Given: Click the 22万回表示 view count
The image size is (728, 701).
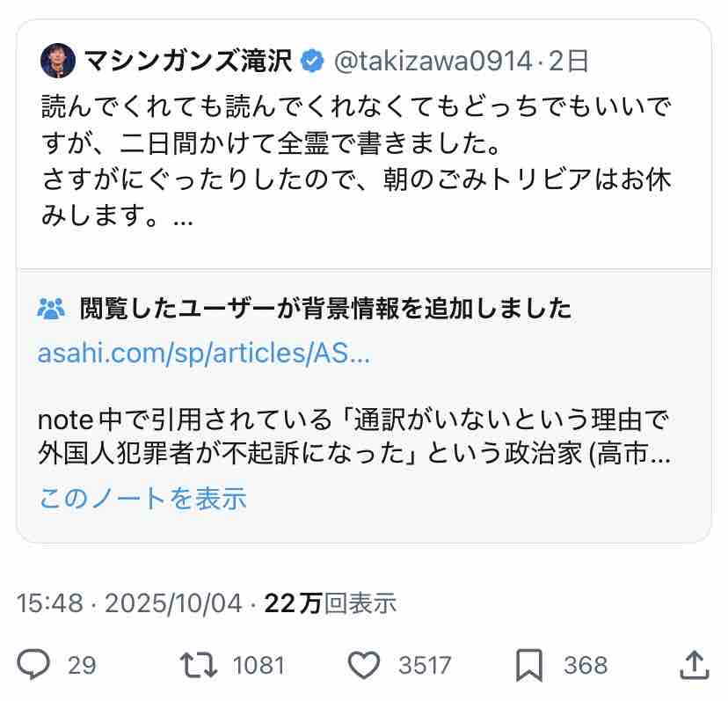Looking at the screenshot, I should tap(331, 603).
